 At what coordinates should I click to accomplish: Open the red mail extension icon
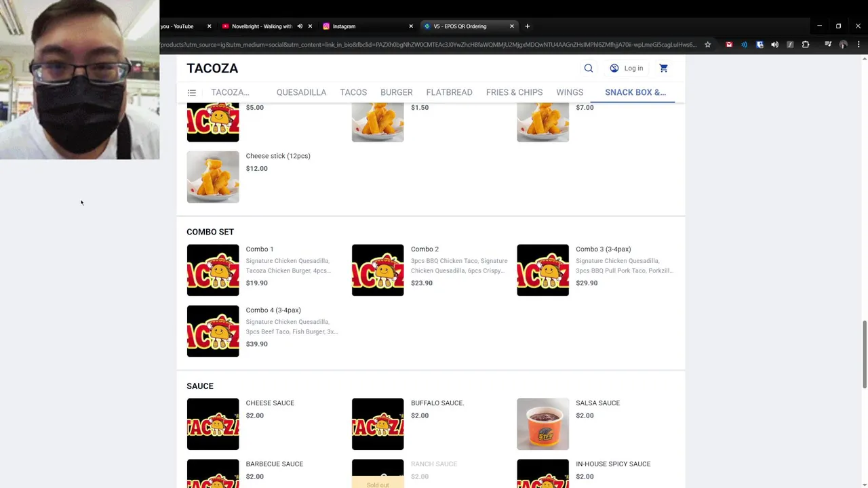point(729,45)
